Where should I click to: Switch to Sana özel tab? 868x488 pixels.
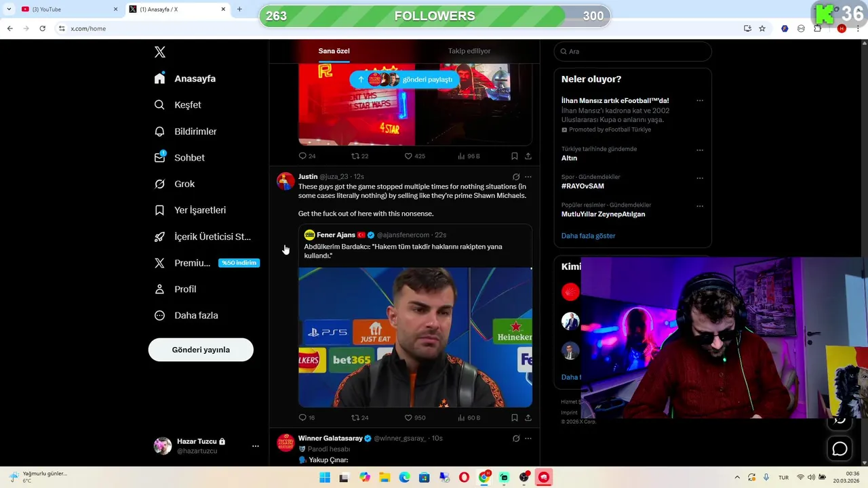334,51
